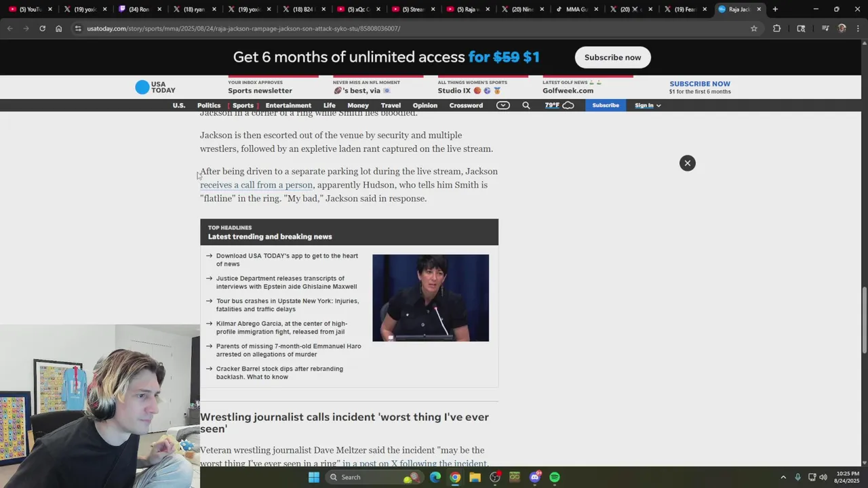The image size is (868, 488).
Task: Open the Life section
Action: pyautogui.click(x=330, y=105)
